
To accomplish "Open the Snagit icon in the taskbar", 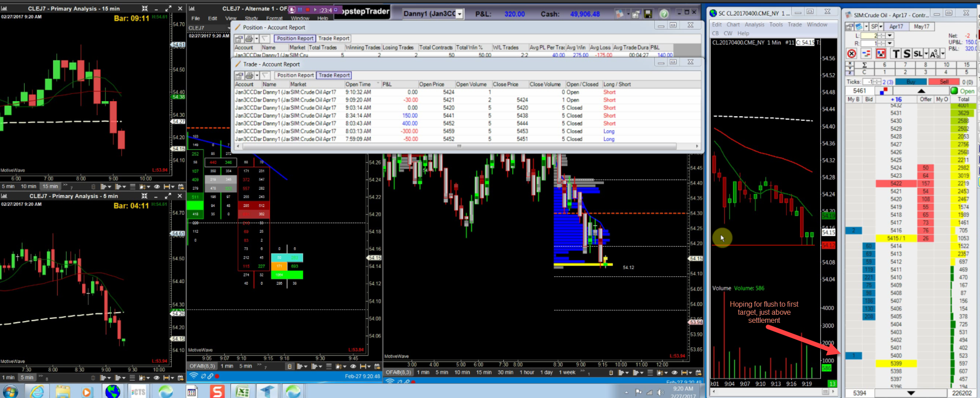I will click(217, 391).
